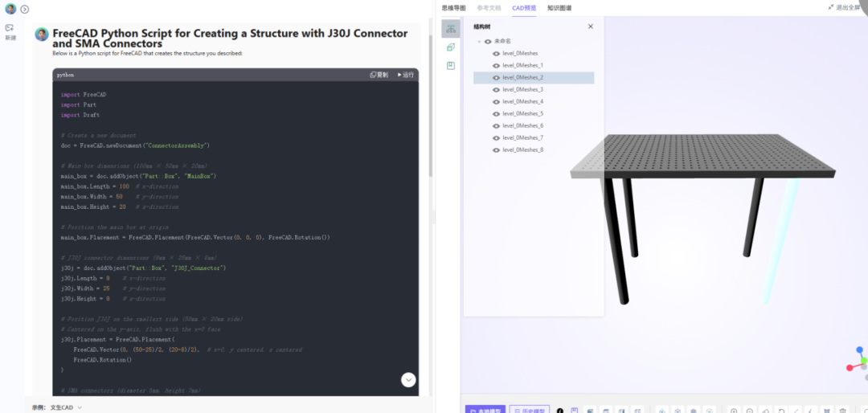Click the front-left black table leg
The image size is (868, 413).
(616, 241)
